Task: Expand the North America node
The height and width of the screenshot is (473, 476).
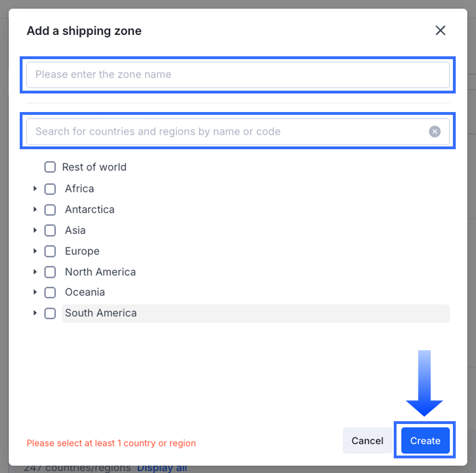Action: (35, 272)
